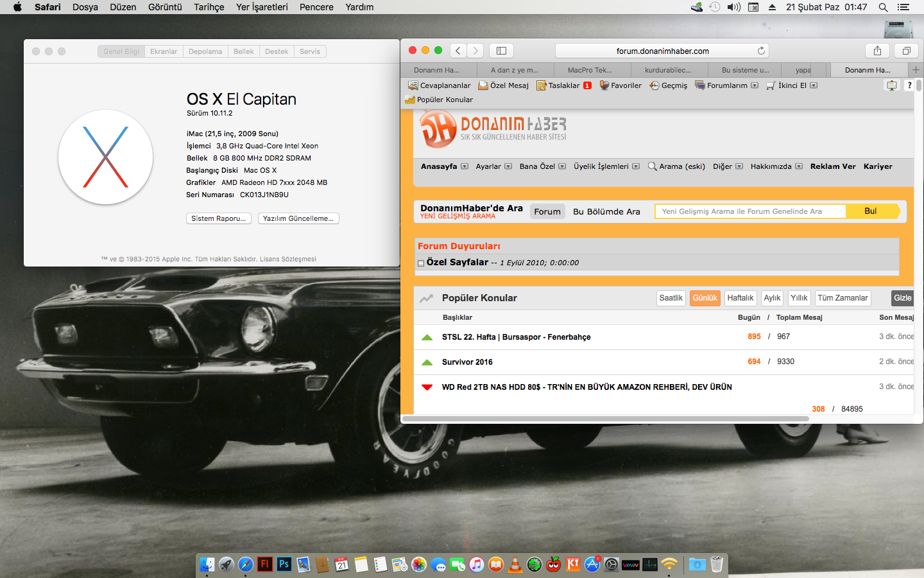Reload the page from the address bar

coord(761,51)
